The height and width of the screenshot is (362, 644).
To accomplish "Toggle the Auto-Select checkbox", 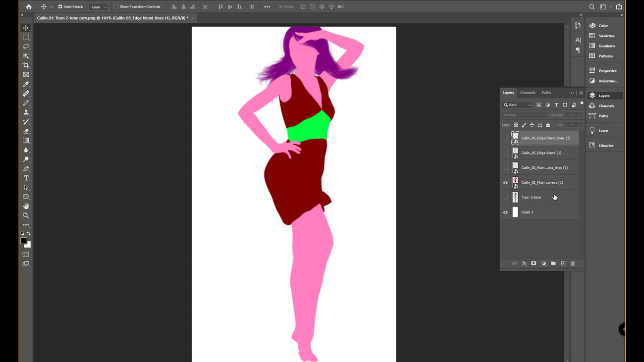I will (60, 7).
